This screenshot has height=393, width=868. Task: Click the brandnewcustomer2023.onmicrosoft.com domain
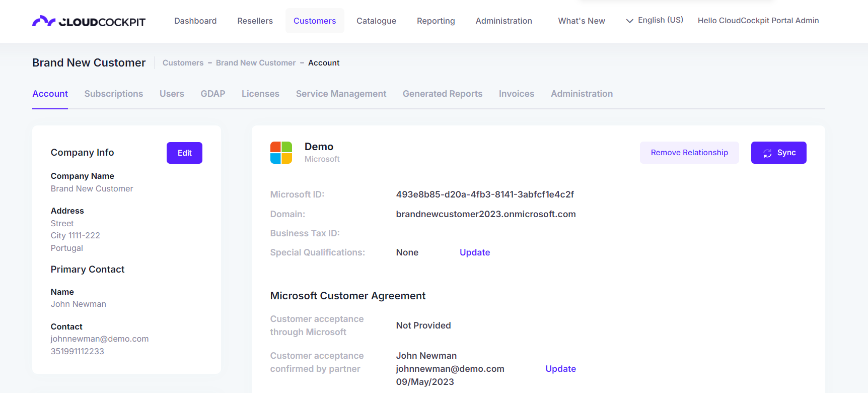(486, 214)
